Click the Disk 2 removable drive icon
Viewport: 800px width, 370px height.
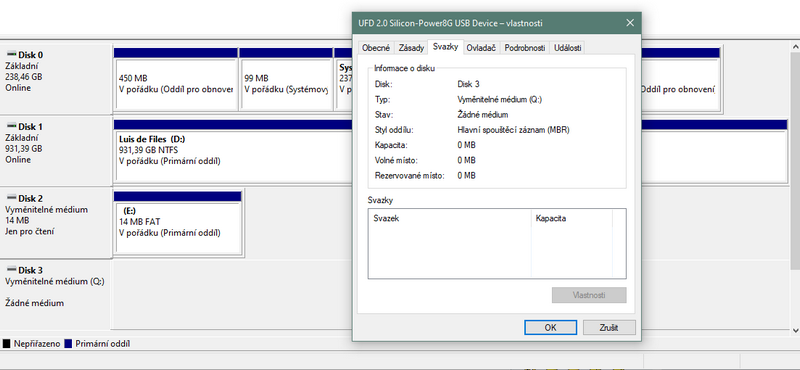pyautogui.click(x=11, y=198)
